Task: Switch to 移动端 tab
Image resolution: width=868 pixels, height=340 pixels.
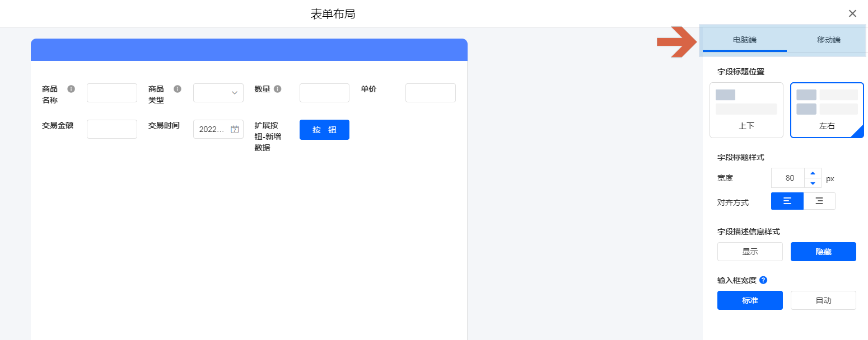Action: 828,40
